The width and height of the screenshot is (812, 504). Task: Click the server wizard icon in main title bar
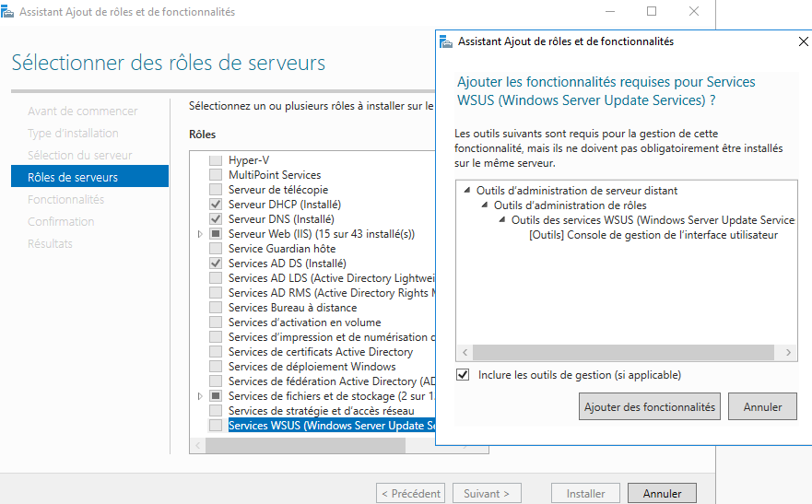point(8,12)
